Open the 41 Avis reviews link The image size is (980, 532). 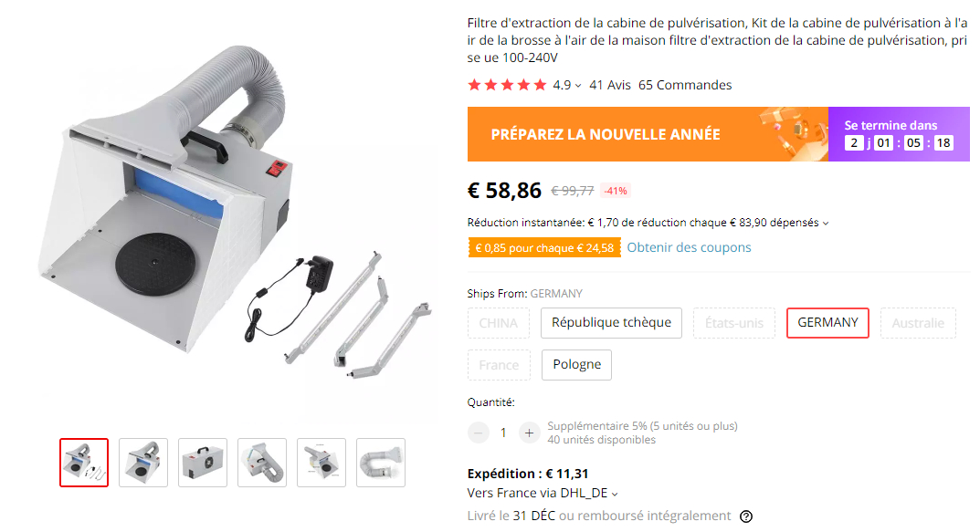pyautogui.click(x=610, y=85)
